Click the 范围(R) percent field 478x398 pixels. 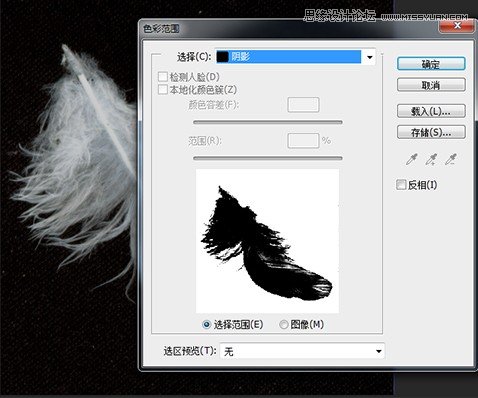coord(303,140)
